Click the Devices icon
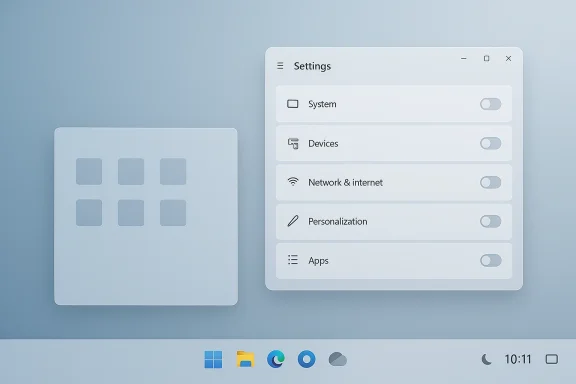 [293, 144]
